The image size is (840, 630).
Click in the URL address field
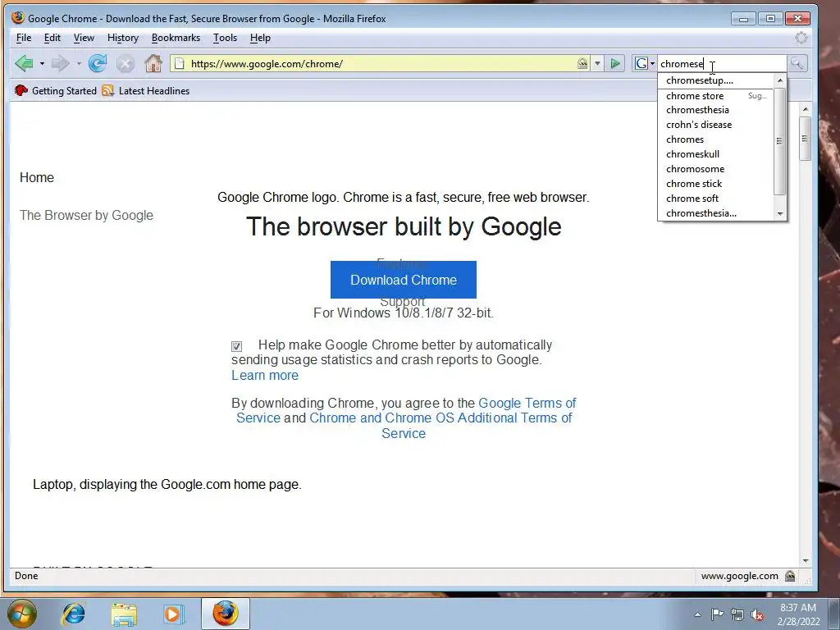381,64
